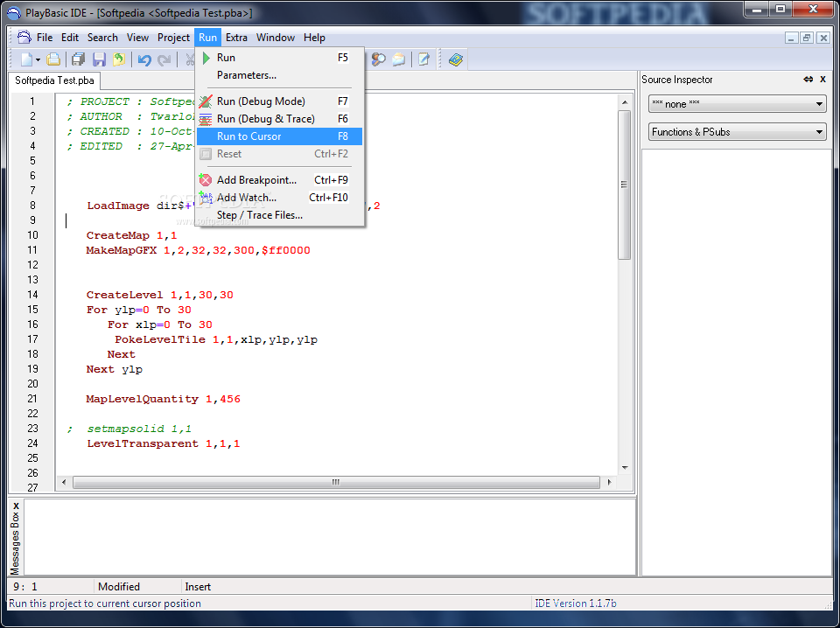Click the notepad edit toolbar icon

point(423,59)
